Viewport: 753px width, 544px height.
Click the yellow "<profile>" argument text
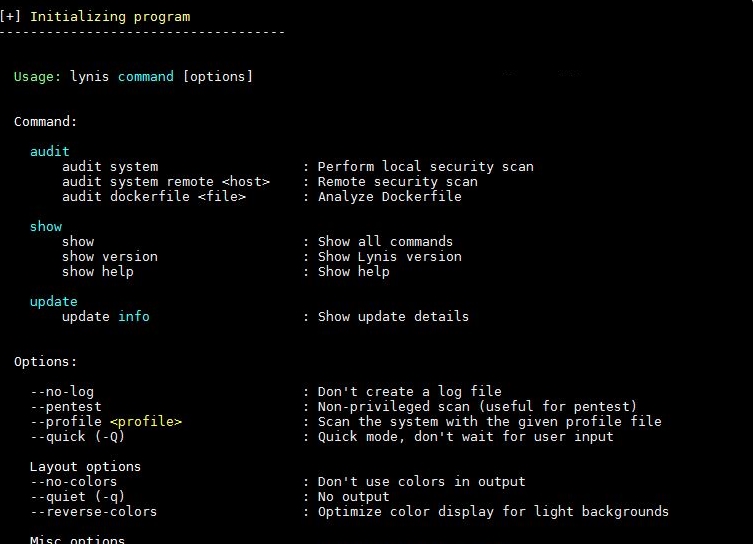tap(146, 421)
